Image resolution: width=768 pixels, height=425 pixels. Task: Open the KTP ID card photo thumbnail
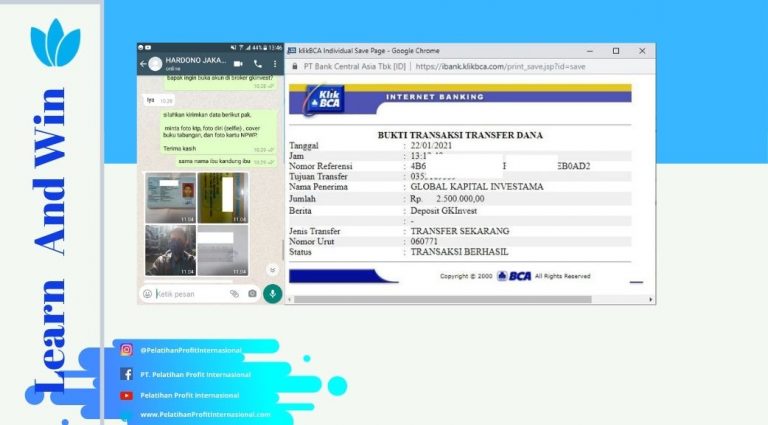pyautogui.click(x=169, y=197)
